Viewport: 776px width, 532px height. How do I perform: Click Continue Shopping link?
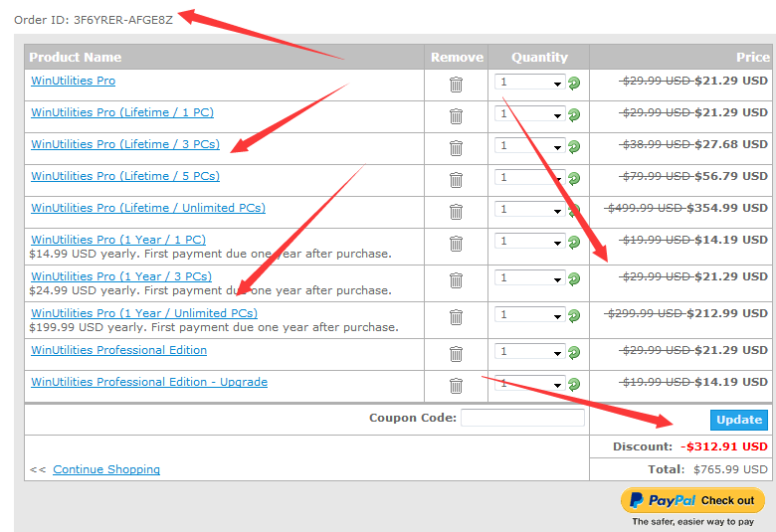[106, 469]
